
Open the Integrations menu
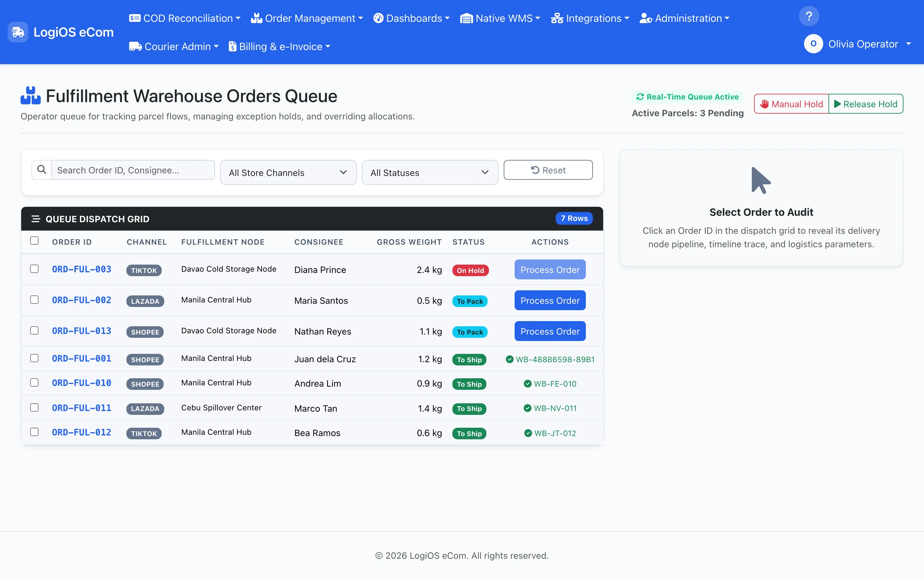590,18
